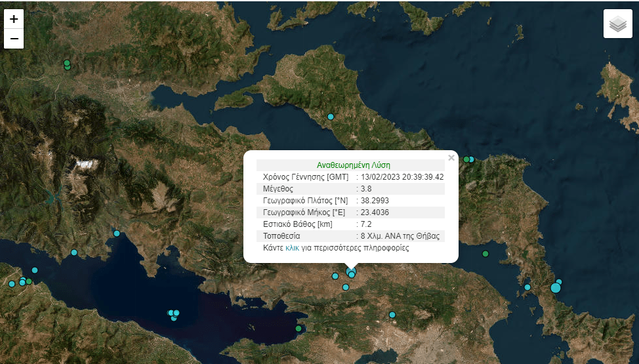This screenshot has height=364, width=639.
Task: Click the magnitude value 3.8 in popup
Action: pos(366,189)
